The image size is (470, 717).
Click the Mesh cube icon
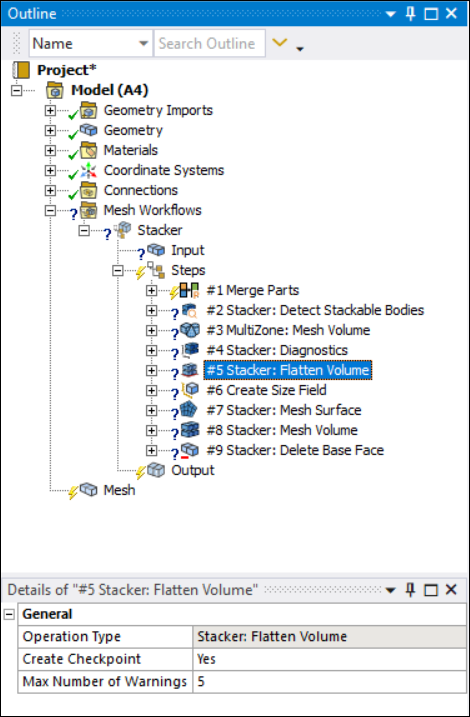point(89,490)
